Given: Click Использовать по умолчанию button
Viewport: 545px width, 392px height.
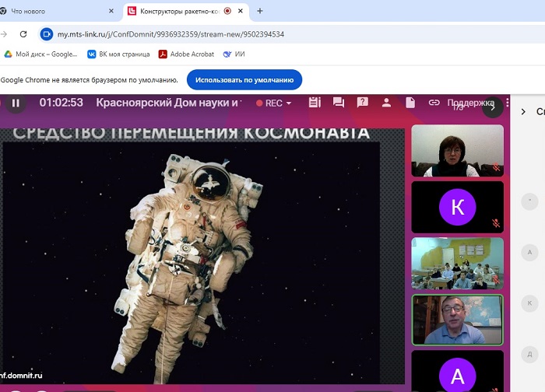Looking at the screenshot, I should click(244, 79).
